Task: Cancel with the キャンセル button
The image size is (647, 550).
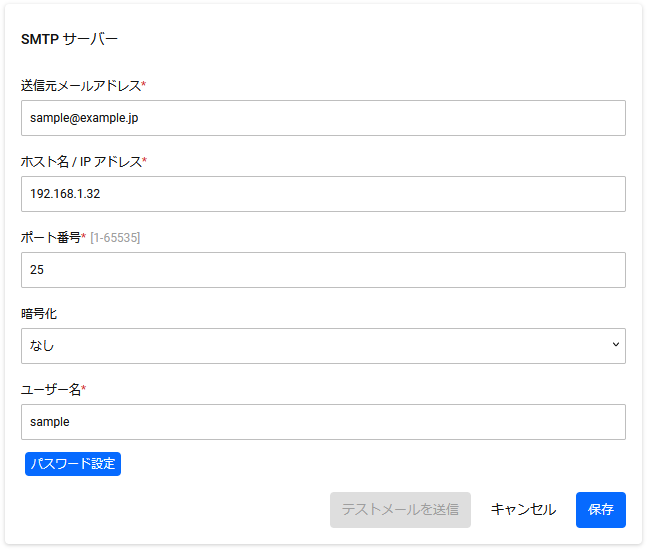Action: [523, 510]
